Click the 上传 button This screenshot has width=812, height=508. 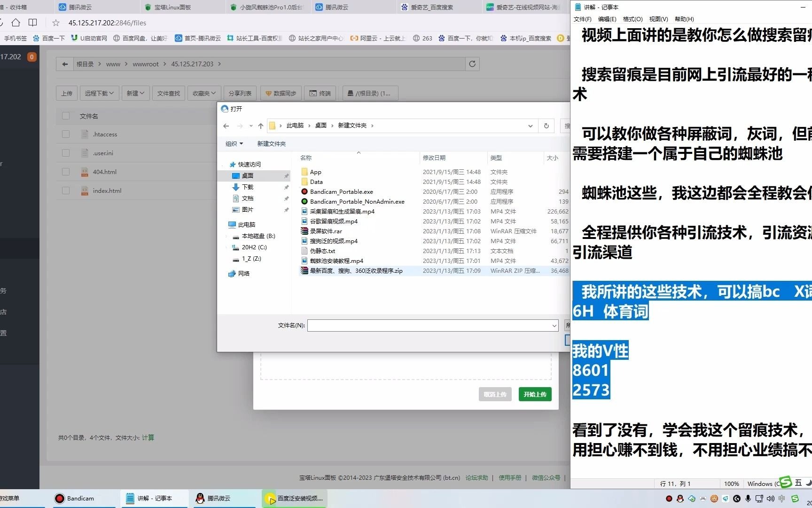point(67,93)
